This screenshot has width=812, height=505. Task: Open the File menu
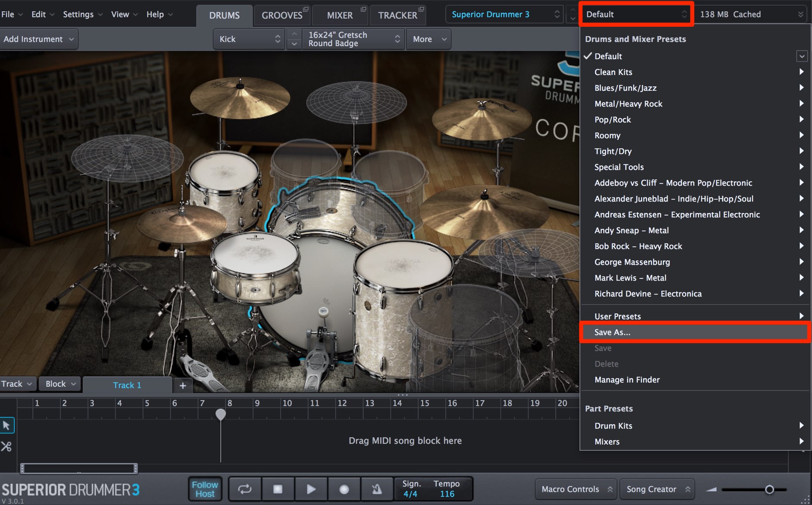click(x=12, y=14)
